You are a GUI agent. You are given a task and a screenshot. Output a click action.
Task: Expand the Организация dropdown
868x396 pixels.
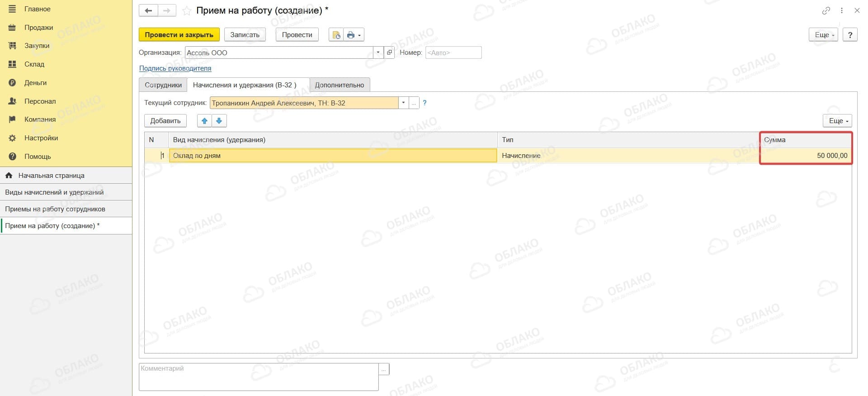(378, 52)
